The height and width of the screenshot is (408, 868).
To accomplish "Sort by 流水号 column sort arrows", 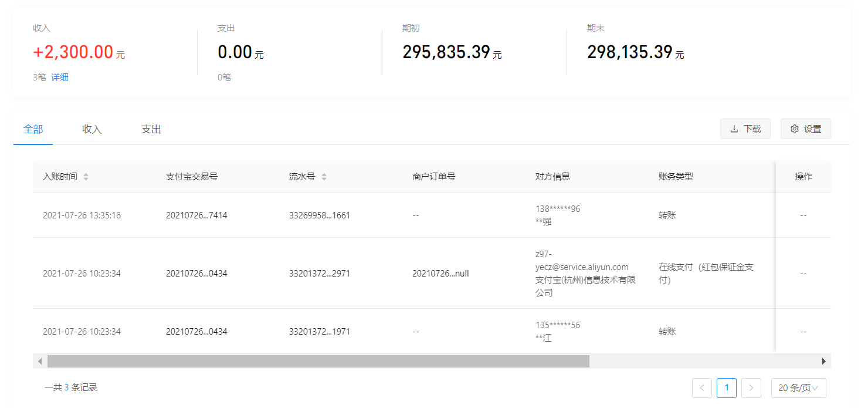I will pyautogui.click(x=324, y=177).
